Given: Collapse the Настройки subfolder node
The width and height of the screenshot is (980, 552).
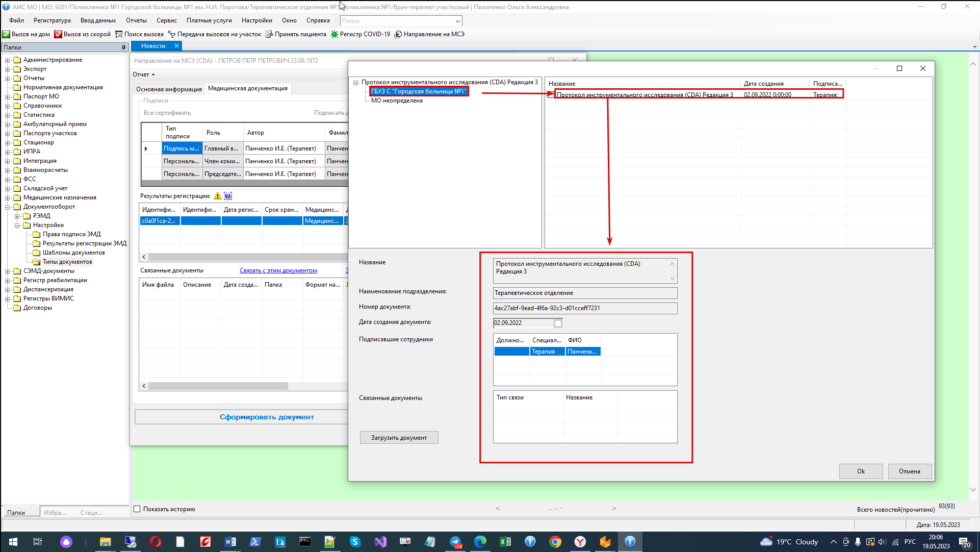Looking at the screenshot, I should (17, 225).
